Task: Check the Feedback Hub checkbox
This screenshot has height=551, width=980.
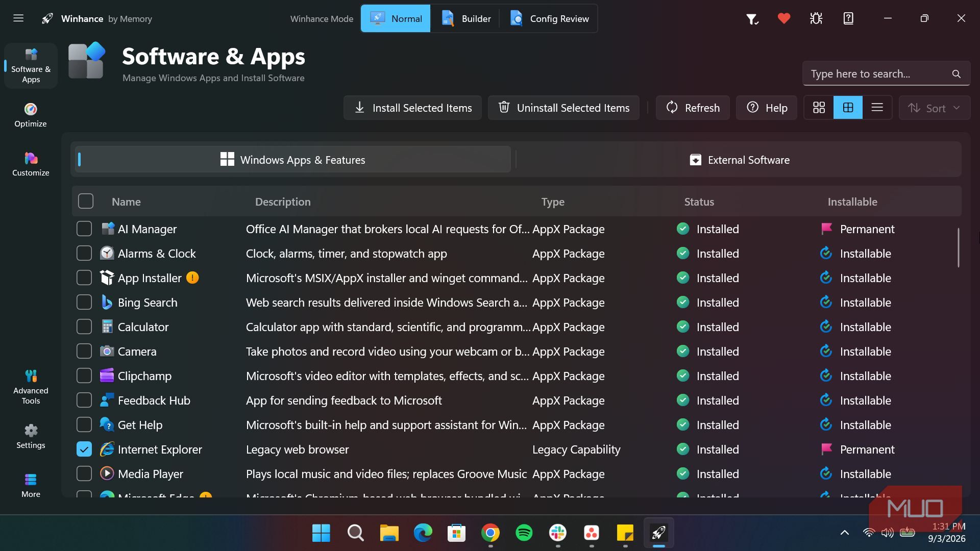Action: [84, 400]
